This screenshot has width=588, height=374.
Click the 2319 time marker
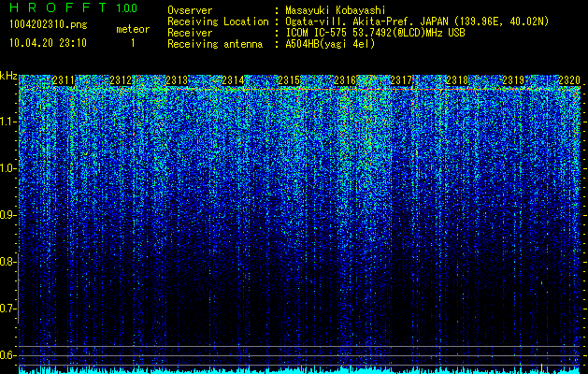click(x=513, y=79)
